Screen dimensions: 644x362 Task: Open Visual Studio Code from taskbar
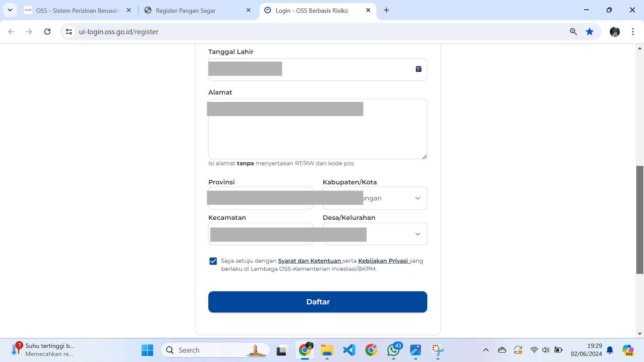point(349,350)
